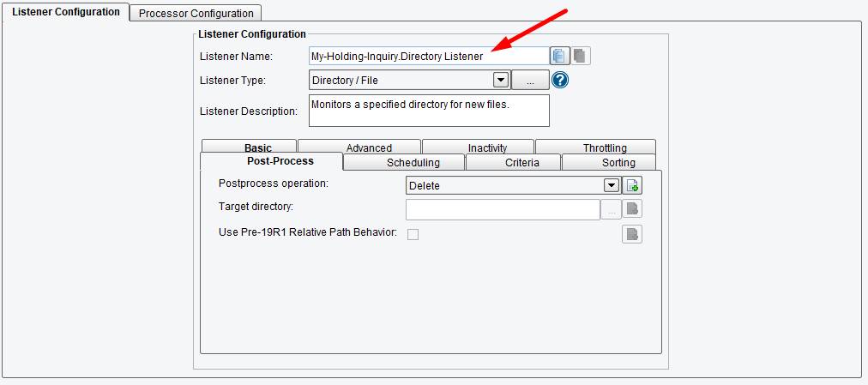Click the copy icon beside Listener Name
This screenshot has height=385, width=868.
tap(560, 56)
